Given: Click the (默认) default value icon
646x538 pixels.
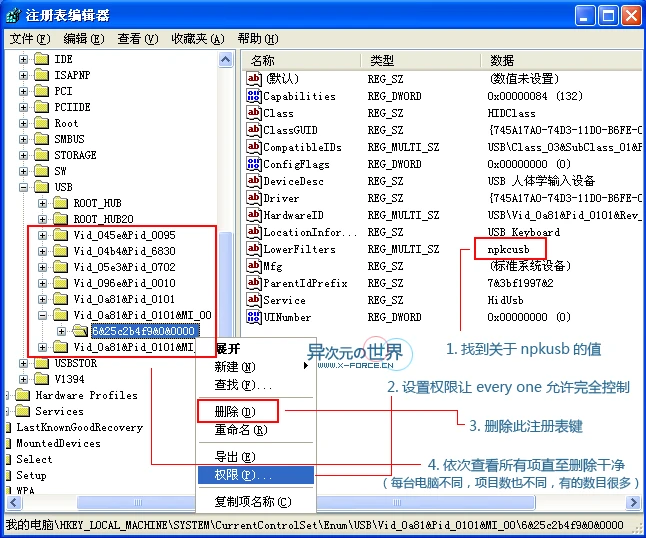Looking at the screenshot, I should pos(253,79).
